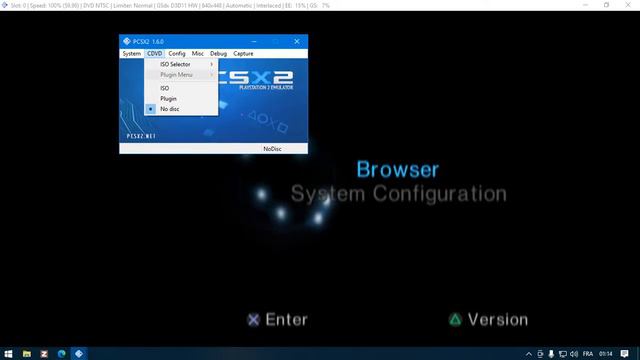The width and height of the screenshot is (640, 360).
Task: Open the System menu in PCSX2
Action: point(131,53)
